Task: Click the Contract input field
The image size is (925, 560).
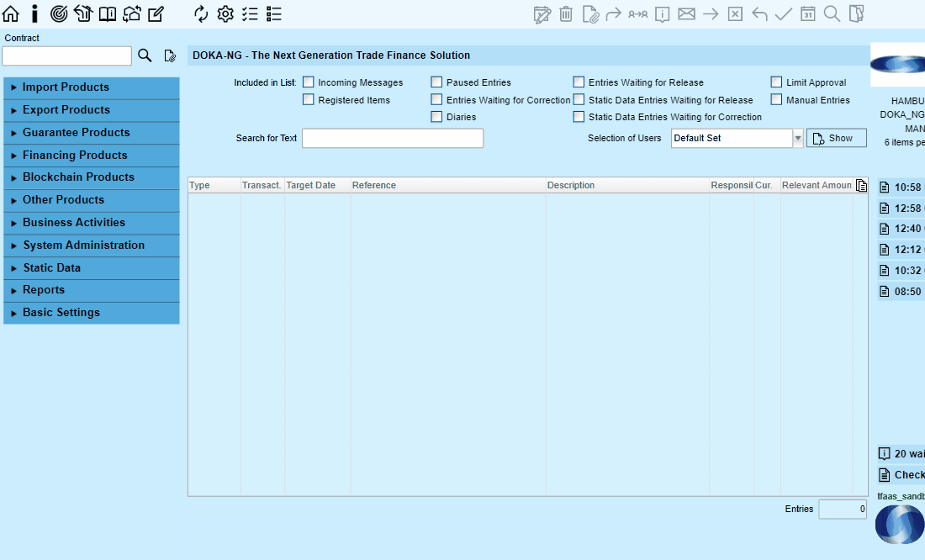Action: tap(66, 56)
